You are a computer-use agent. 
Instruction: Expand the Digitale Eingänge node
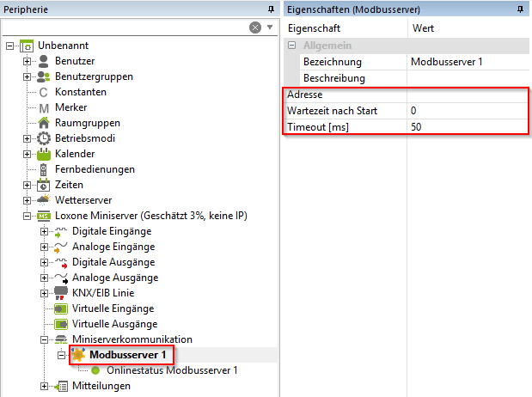pos(44,231)
